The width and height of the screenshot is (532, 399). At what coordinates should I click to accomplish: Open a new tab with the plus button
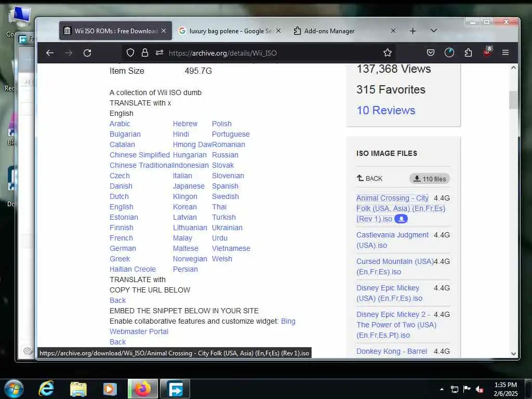(413, 31)
